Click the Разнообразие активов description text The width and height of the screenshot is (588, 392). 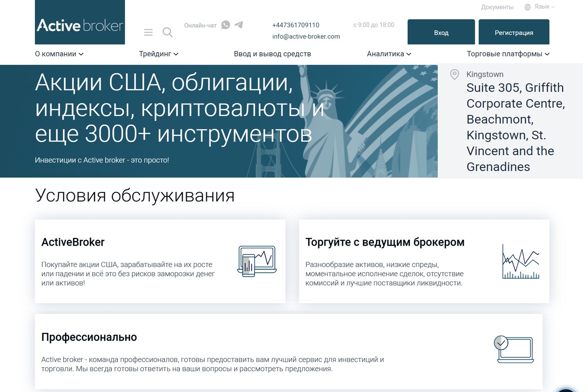(385, 274)
